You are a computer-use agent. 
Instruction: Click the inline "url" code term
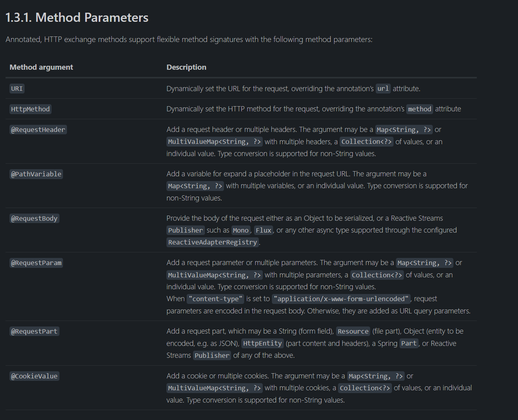tap(383, 89)
